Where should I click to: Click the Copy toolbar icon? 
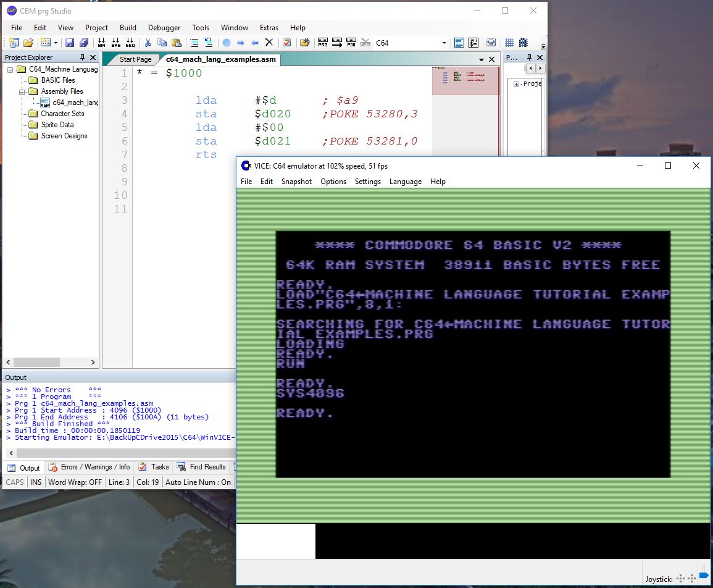[162, 43]
